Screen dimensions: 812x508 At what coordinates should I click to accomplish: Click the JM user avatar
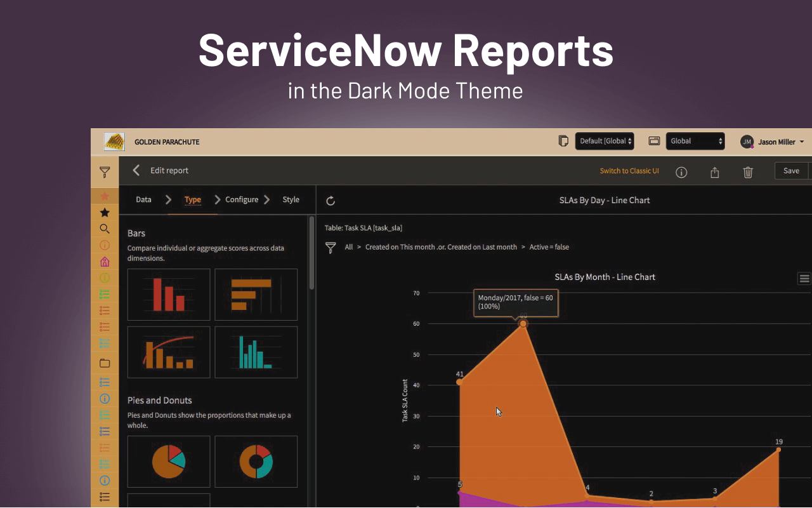click(x=747, y=142)
